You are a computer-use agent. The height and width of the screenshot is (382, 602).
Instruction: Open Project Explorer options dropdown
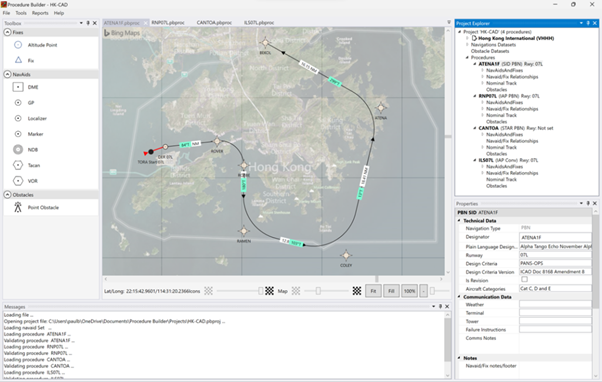click(581, 23)
